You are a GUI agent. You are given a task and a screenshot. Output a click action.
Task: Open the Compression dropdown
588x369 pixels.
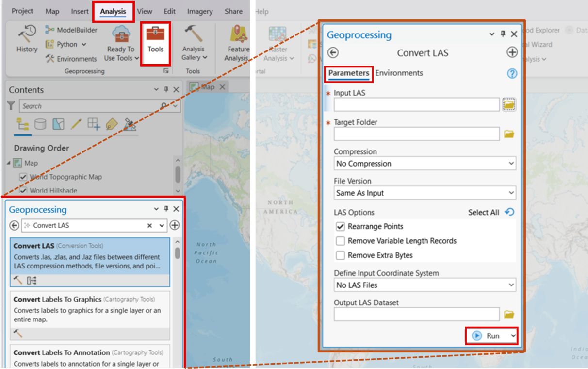tap(511, 164)
